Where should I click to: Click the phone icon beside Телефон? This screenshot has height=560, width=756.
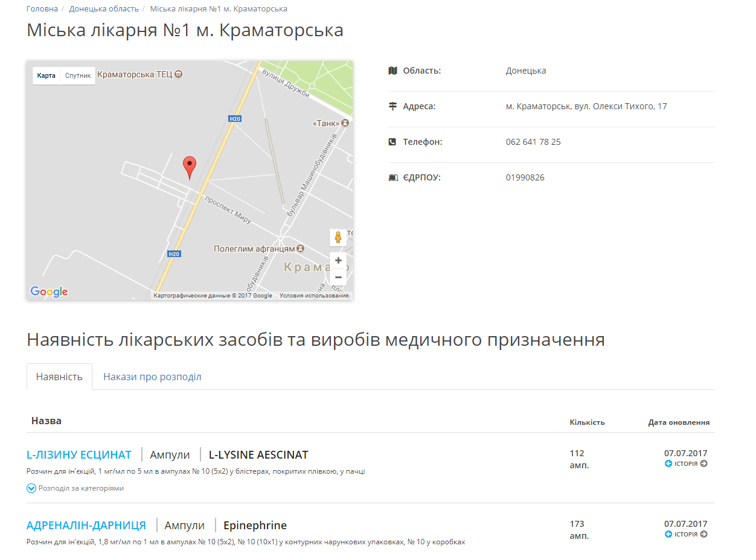coord(393,142)
